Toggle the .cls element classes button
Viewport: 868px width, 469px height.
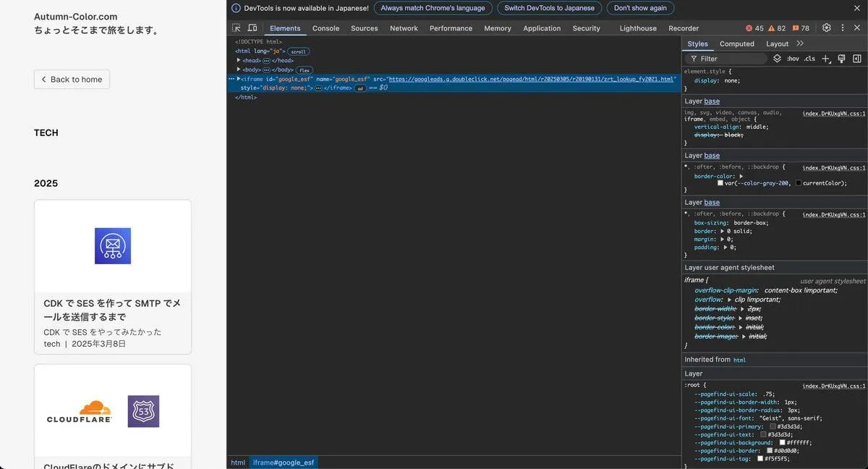coord(809,59)
